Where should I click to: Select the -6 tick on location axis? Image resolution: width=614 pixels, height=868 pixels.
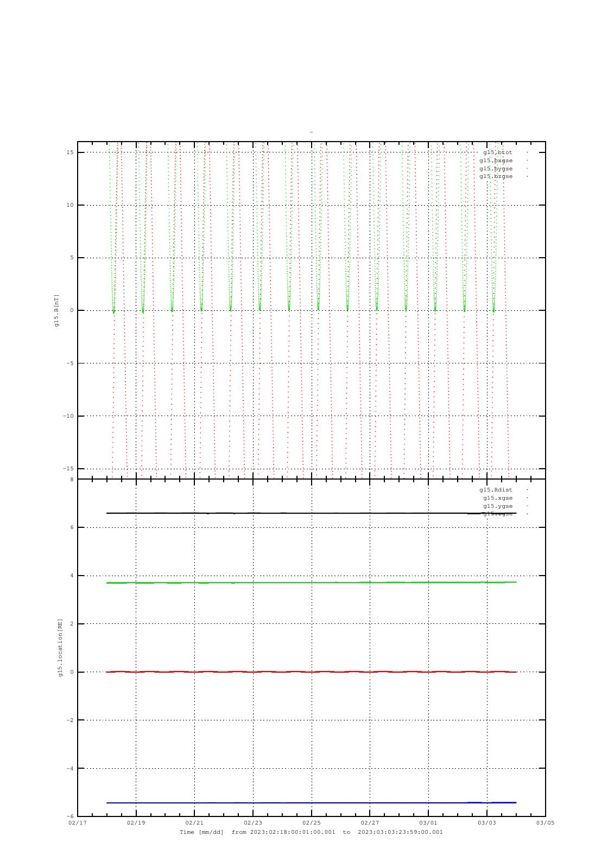[x=70, y=816]
